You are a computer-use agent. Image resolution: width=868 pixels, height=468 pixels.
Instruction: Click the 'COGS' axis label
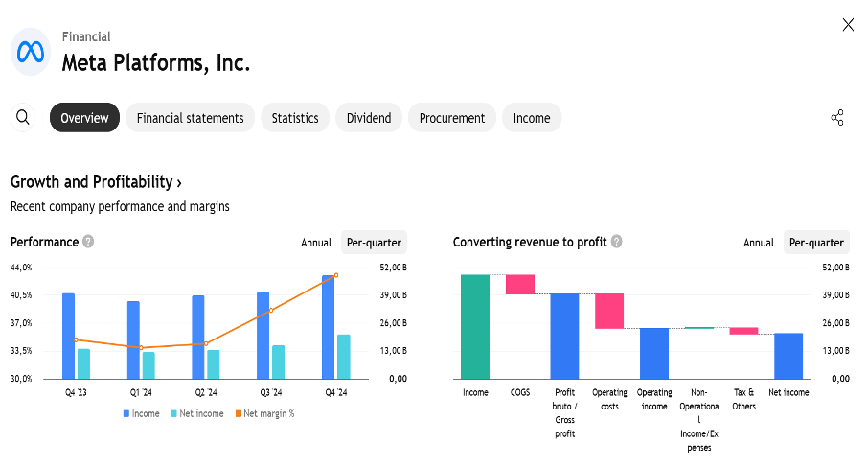coord(520,392)
